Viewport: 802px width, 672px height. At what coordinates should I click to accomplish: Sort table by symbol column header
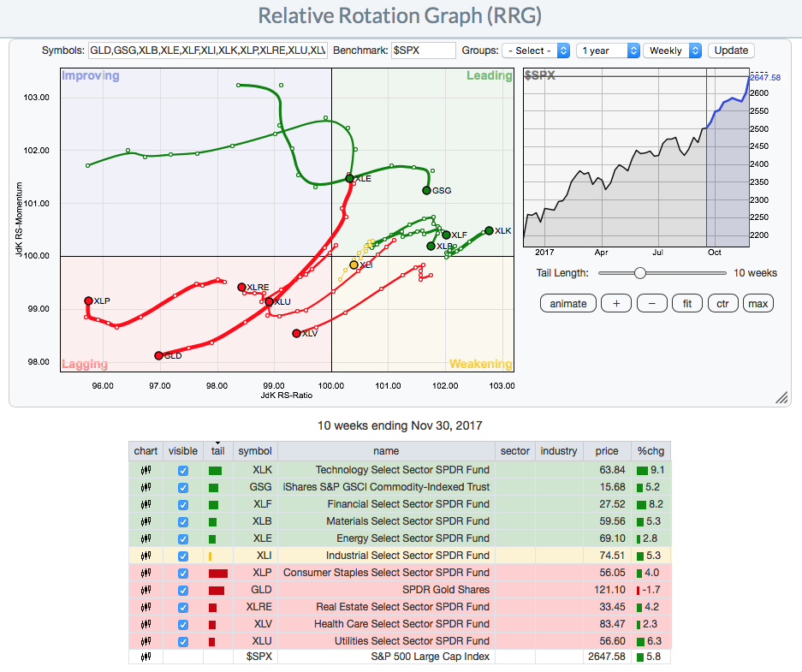tap(255, 450)
